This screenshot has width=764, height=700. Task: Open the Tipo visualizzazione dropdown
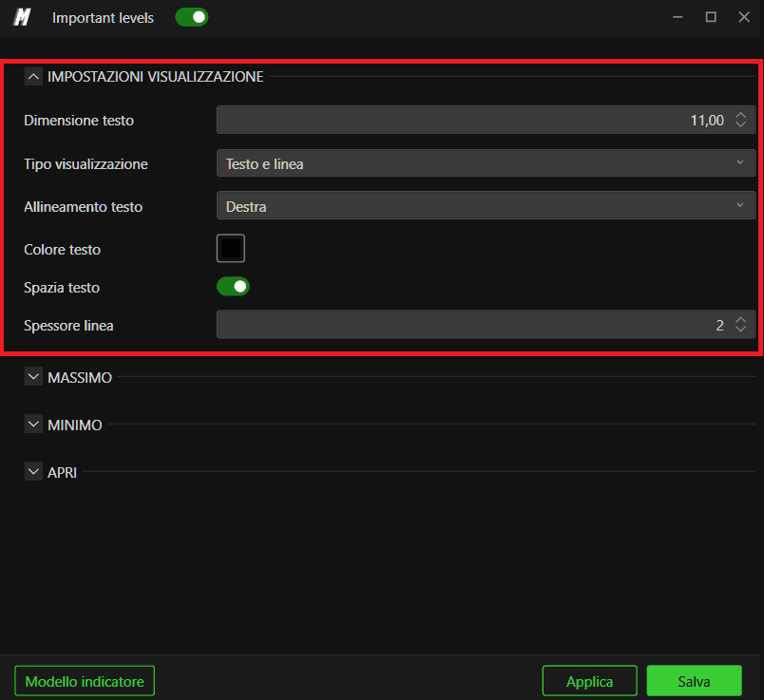pos(486,163)
